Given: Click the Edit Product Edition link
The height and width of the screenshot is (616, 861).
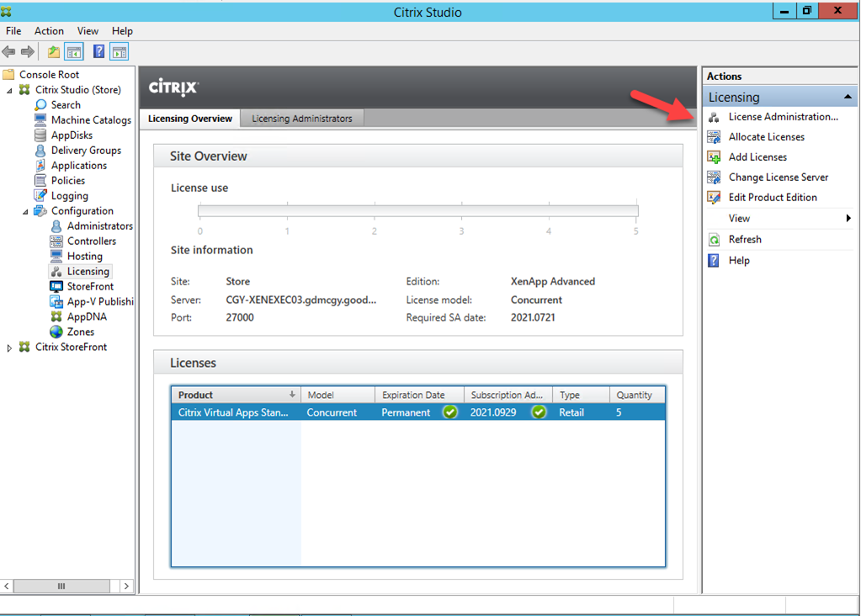Looking at the screenshot, I should pyautogui.click(x=773, y=198).
